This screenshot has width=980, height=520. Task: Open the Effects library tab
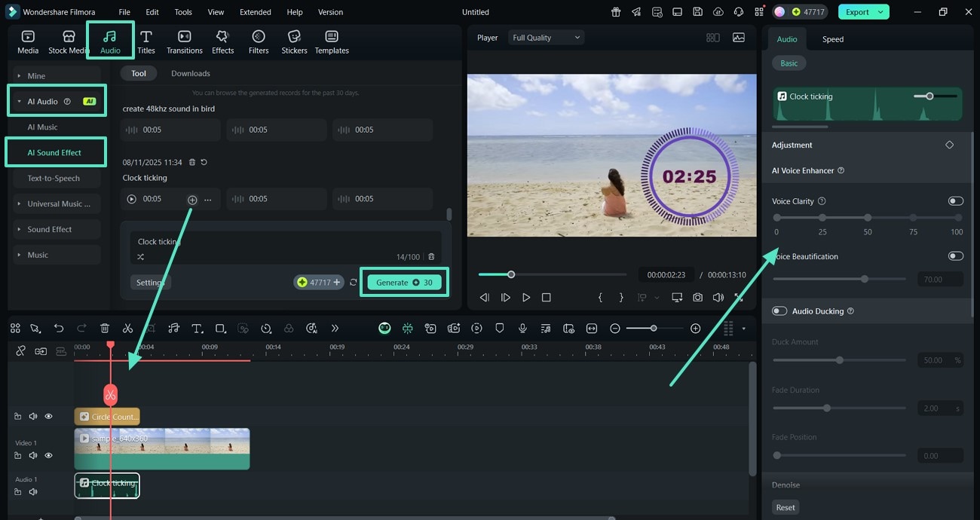[x=222, y=42]
